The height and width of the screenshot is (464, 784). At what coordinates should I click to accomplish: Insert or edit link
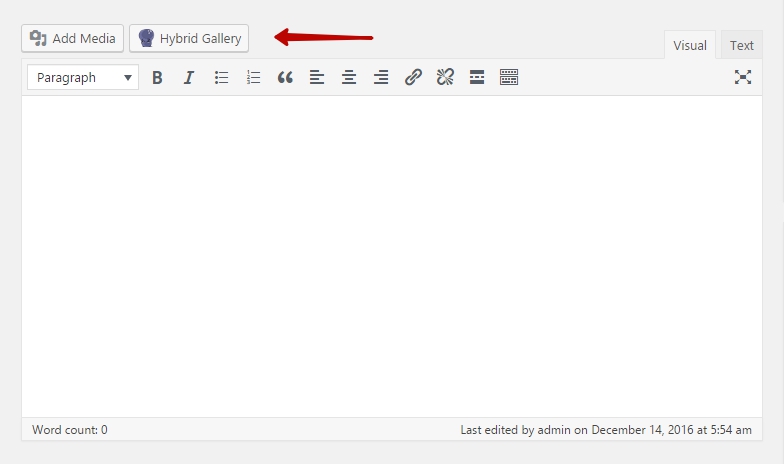click(x=413, y=78)
